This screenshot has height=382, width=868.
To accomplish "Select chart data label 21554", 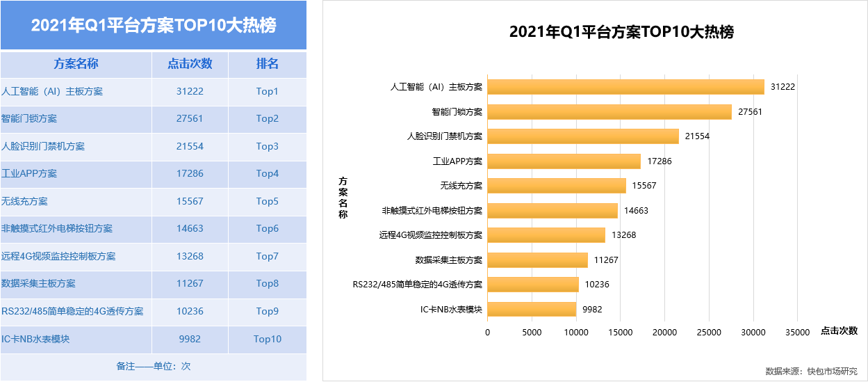I will 697,136.
